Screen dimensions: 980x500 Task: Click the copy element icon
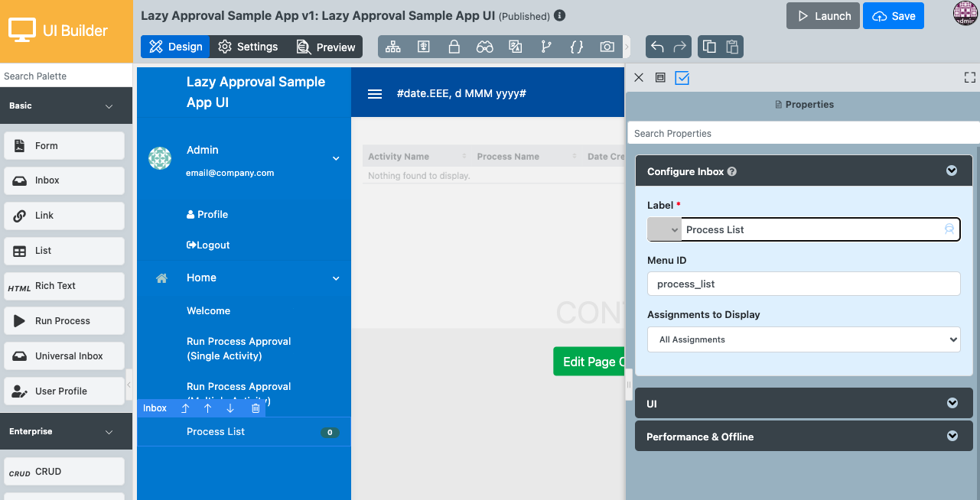click(709, 47)
